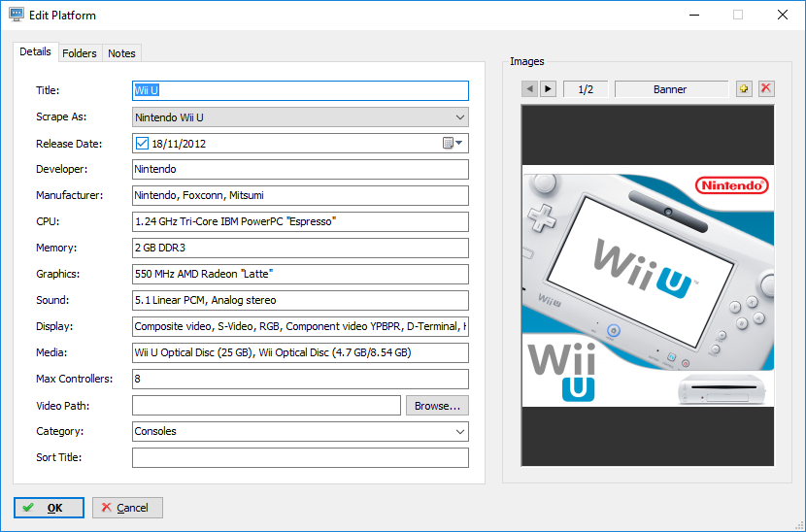This screenshot has height=532, width=806.
Task: Click the Display field
Action: pyautogui.click(x=300, y=326)
